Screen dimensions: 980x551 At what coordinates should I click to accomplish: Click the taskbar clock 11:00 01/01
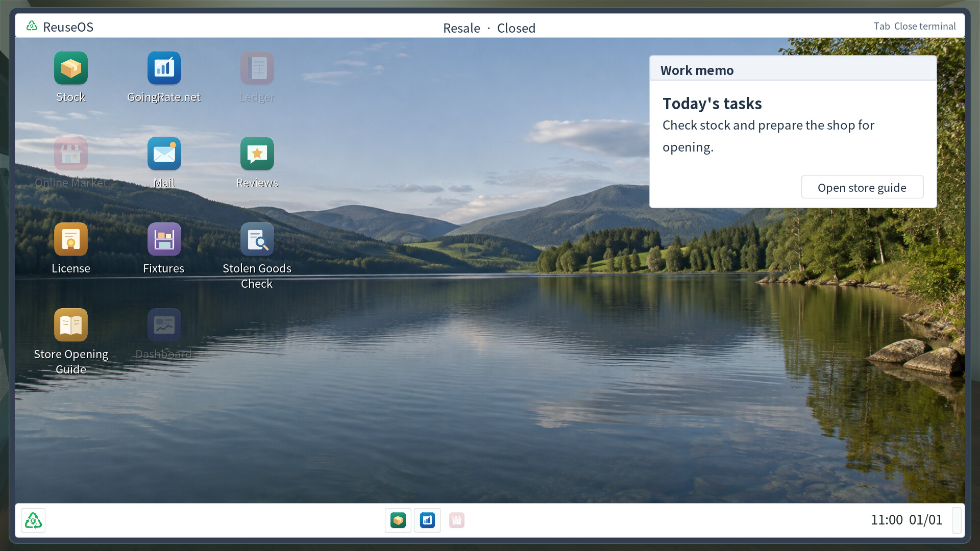[x=906, y=520]
